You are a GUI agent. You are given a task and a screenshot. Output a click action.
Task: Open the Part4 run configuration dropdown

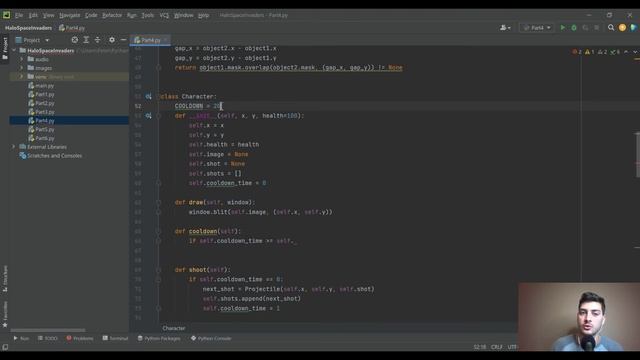[x=536, y=28]
